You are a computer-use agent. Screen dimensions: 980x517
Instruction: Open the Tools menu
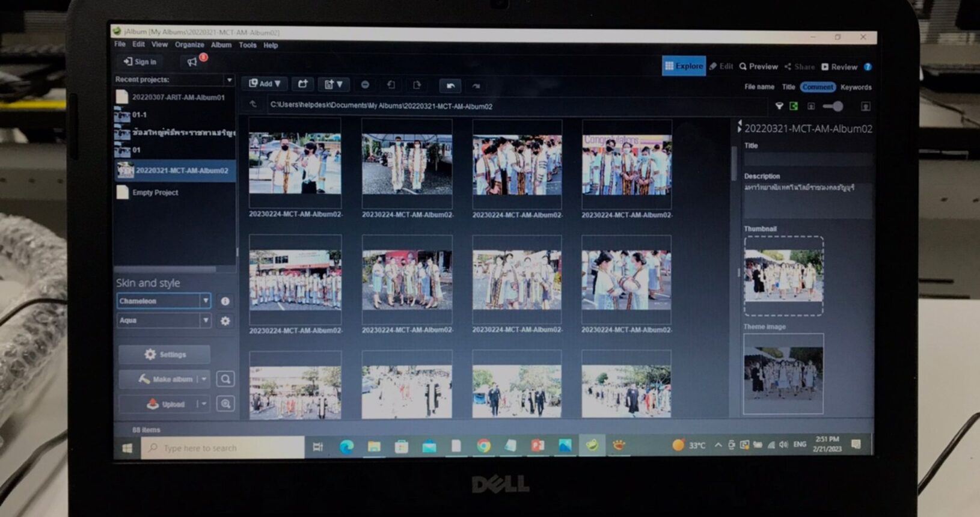(x=247, y=45)
